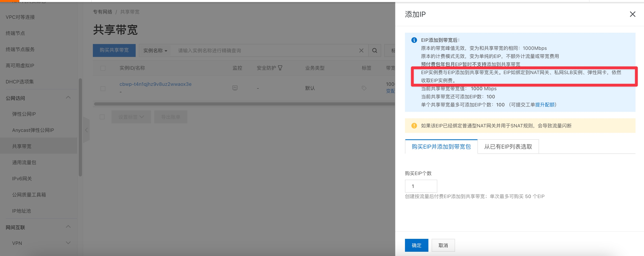Click the horizontal table scrollbar

(244, 104)
